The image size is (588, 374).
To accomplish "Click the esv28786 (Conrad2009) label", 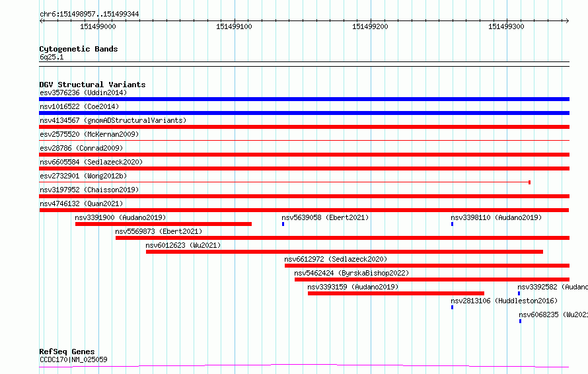I will click(x=81, y=148).
